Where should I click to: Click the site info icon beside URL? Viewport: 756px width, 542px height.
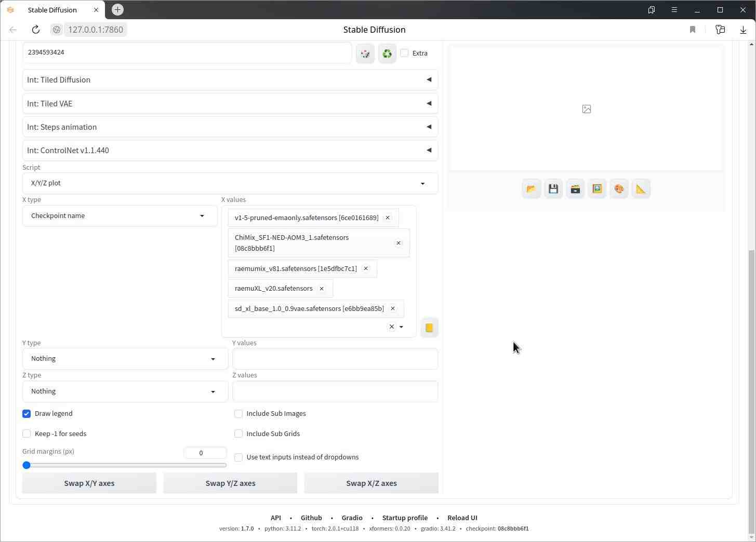coord(57,30)
